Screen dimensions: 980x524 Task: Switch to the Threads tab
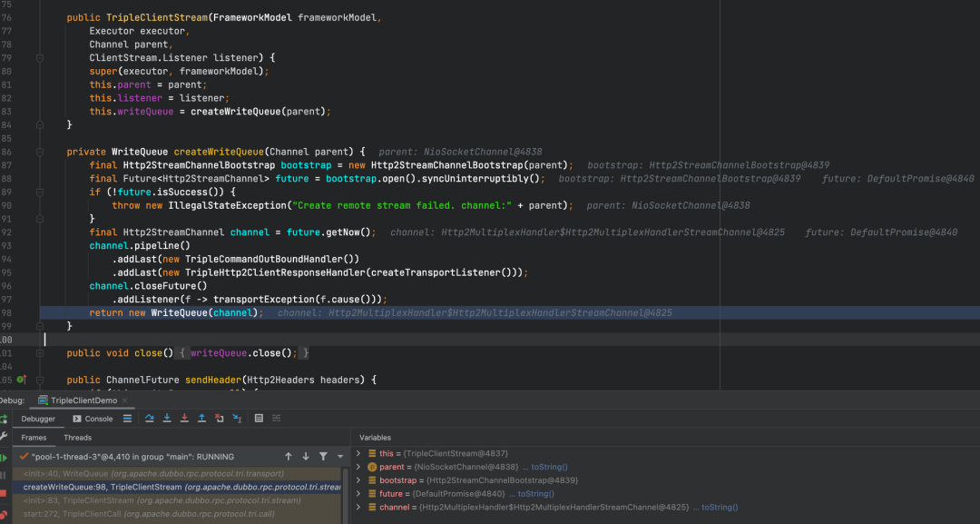[77, 438]
